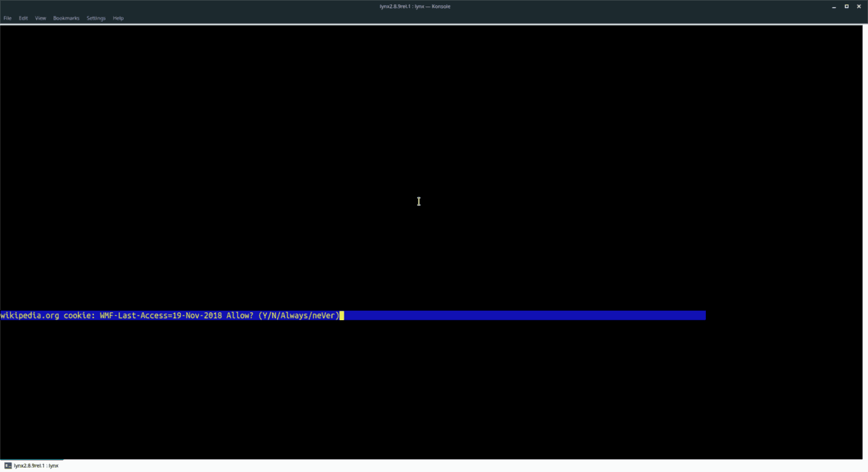Click the minimize button in the title bar
Image resolution: width=868 pixels, height=472 pixels.
[833, 6]
